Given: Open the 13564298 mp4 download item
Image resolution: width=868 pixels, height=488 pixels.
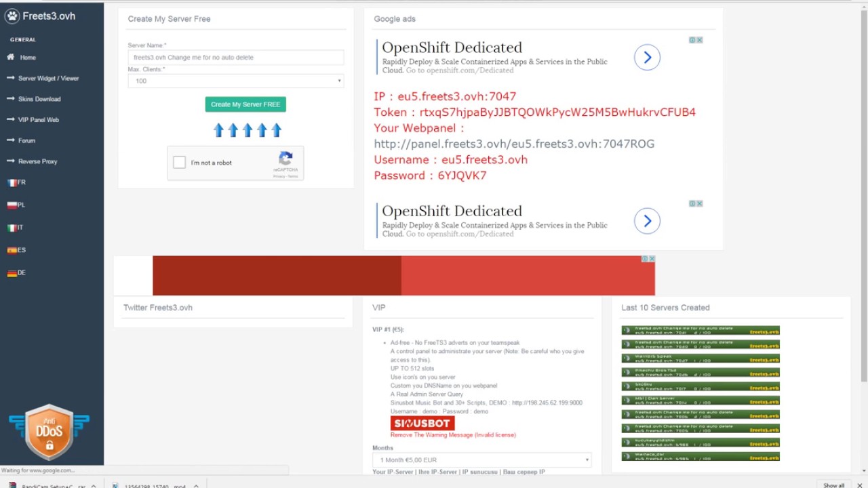Looking at the screenshot, I should (149, 485).
